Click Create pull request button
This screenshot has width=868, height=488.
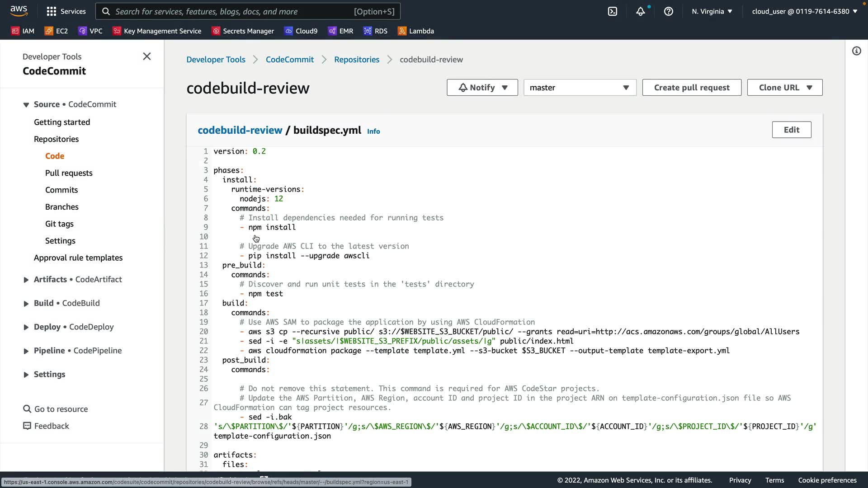[691, 88]
